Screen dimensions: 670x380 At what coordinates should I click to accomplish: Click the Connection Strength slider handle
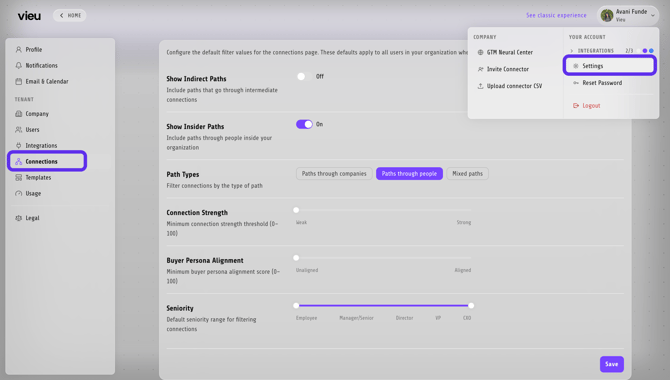click(x=296, y=210)
